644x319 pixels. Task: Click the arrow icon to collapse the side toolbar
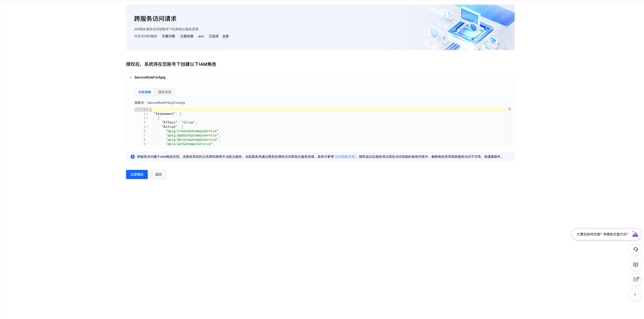click(635, 294)
